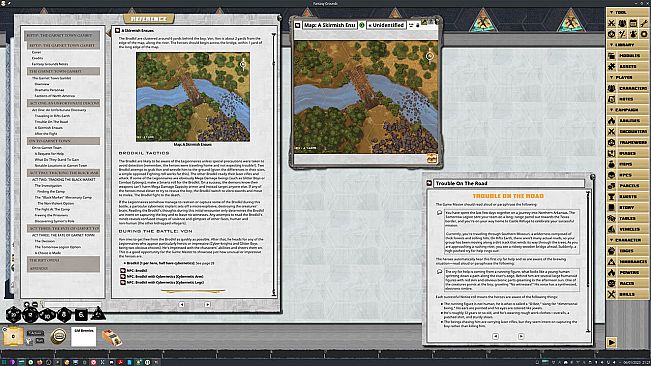The image size is (651, 366).
Task: Pick the d6 die
Action: coord(81,315)
